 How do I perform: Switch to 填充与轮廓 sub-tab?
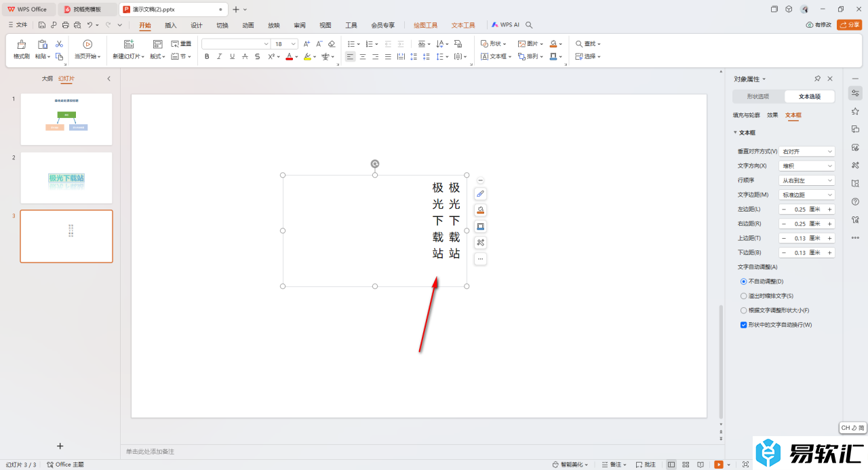coord(747,115)
